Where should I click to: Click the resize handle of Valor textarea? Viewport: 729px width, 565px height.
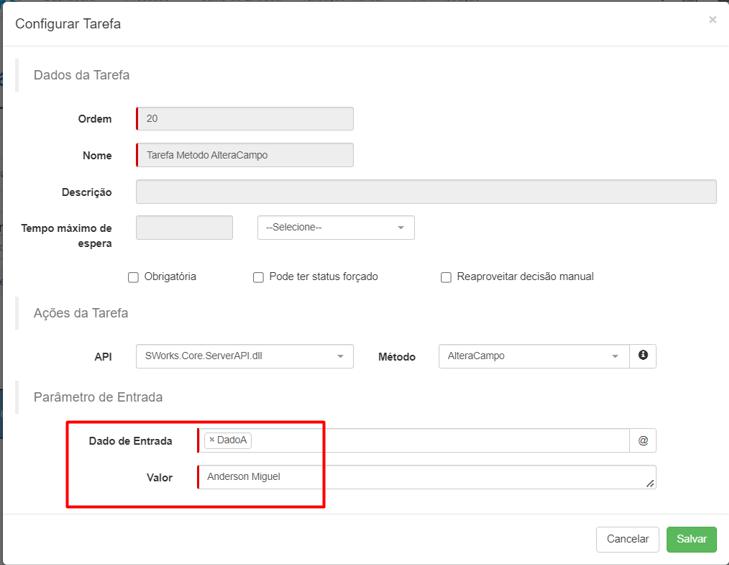pos(650,484)
